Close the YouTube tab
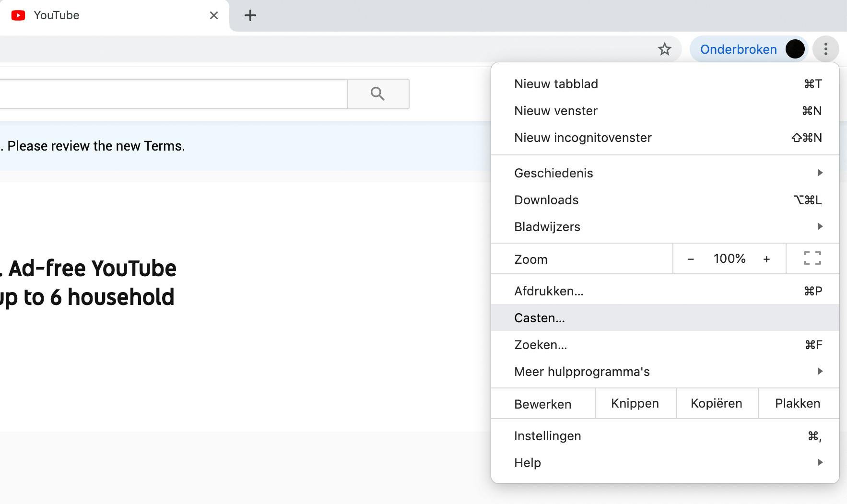847x504 pixels. 214,15
